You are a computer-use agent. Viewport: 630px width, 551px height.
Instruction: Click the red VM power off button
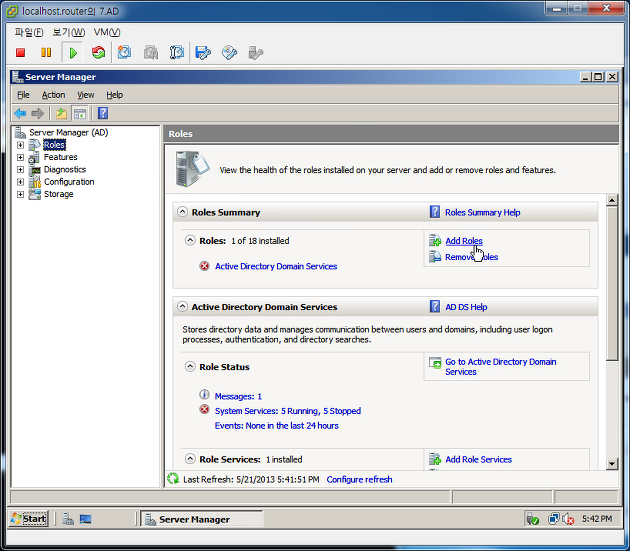pyautogui.click(x=20, y=53)
